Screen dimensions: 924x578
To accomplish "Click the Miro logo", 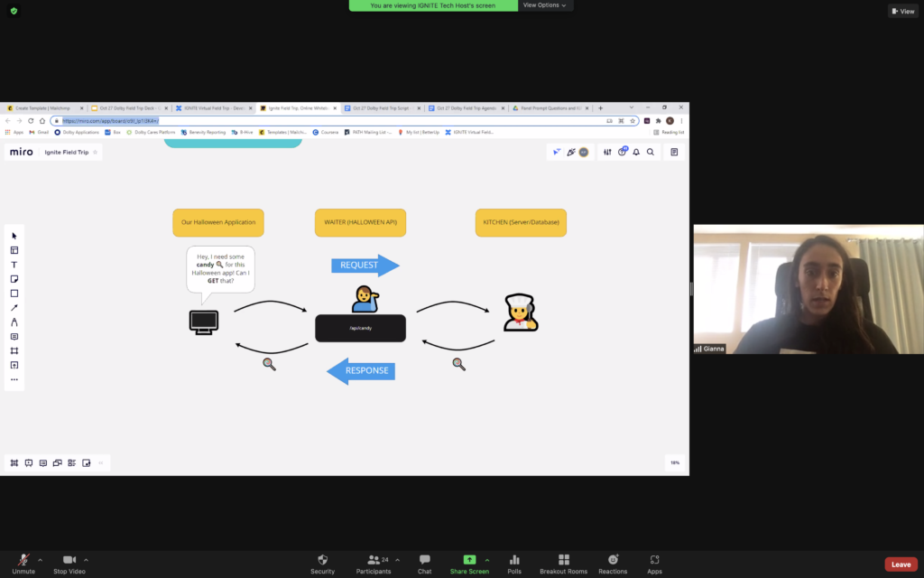I will pyautogui.click(x=22, y=152).
